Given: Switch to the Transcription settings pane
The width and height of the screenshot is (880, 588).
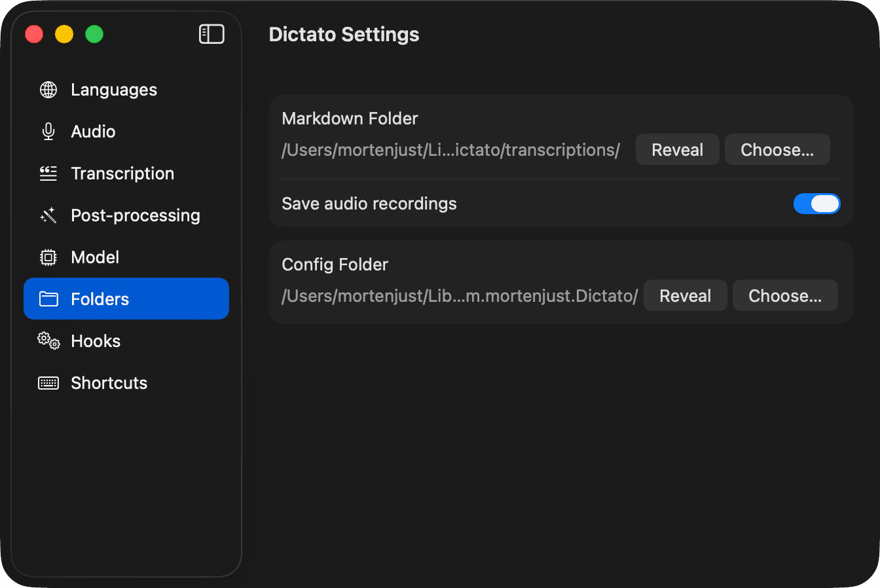Looking at the screenshot, I should click(122, 173).
